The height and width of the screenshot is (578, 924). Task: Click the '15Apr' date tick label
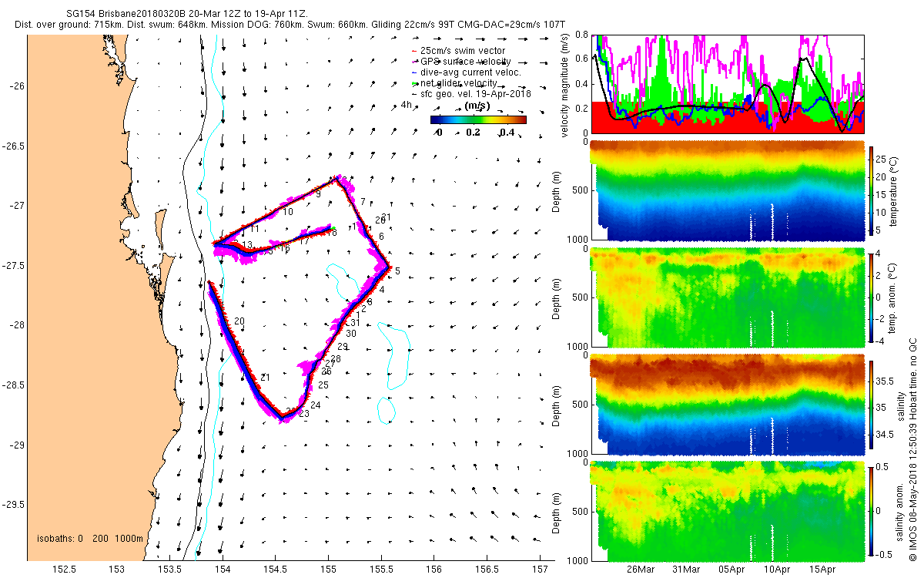click(x=823, y=570)
